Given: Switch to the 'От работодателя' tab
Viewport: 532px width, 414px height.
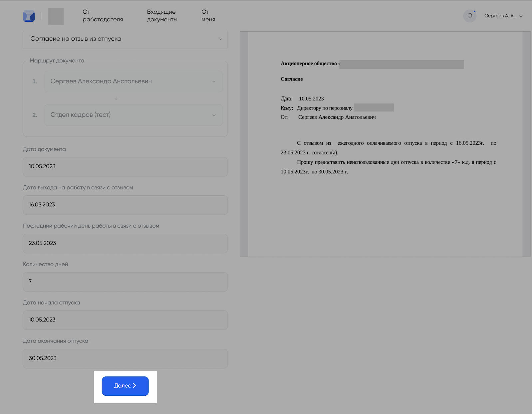Looking at the screenshot, I should tap(103, 16).
